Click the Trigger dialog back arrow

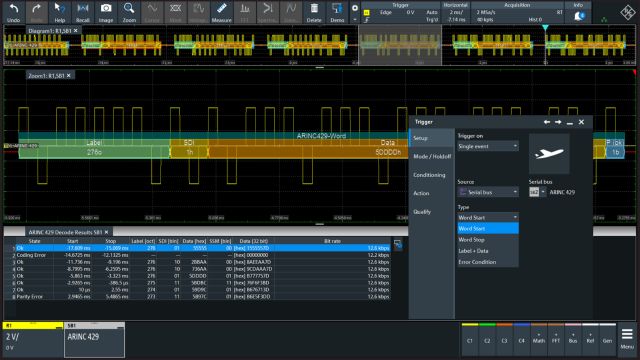[x=547, y=122]
